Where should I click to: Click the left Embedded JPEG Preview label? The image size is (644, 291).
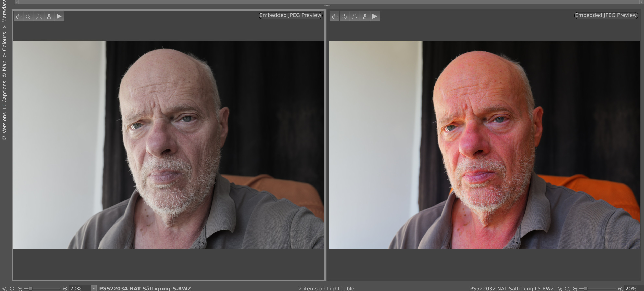click(291, 15)
